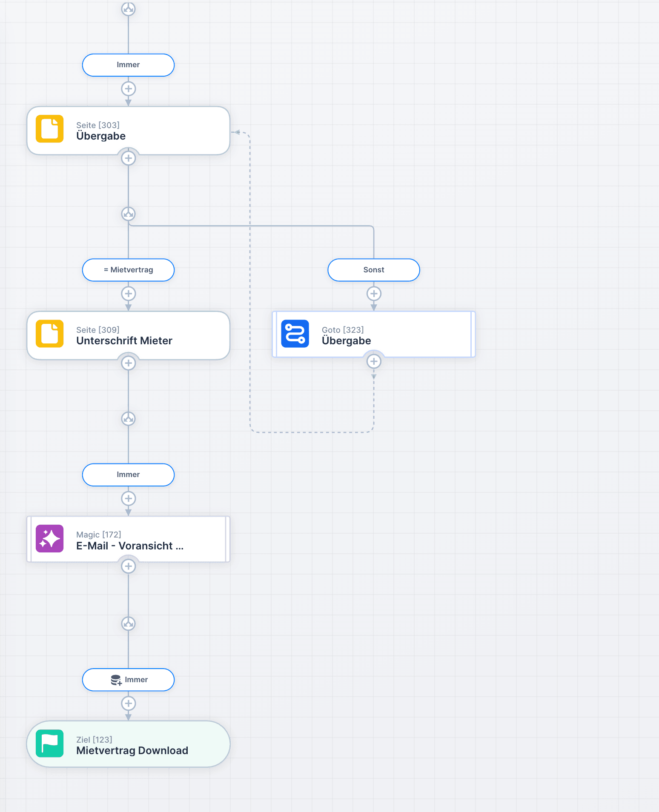Click the Goto [323] label text
659x812 pixels.
(343, 330)
